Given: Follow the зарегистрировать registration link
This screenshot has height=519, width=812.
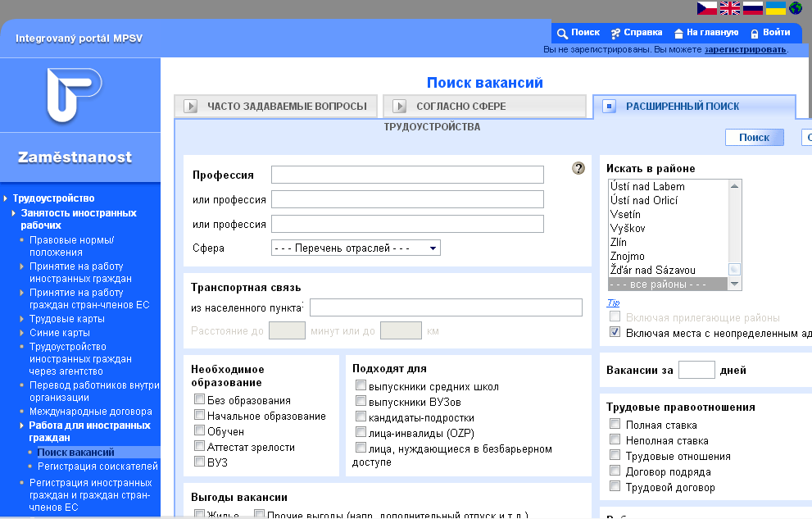Looking at the screenshot, I should [745, 50].
